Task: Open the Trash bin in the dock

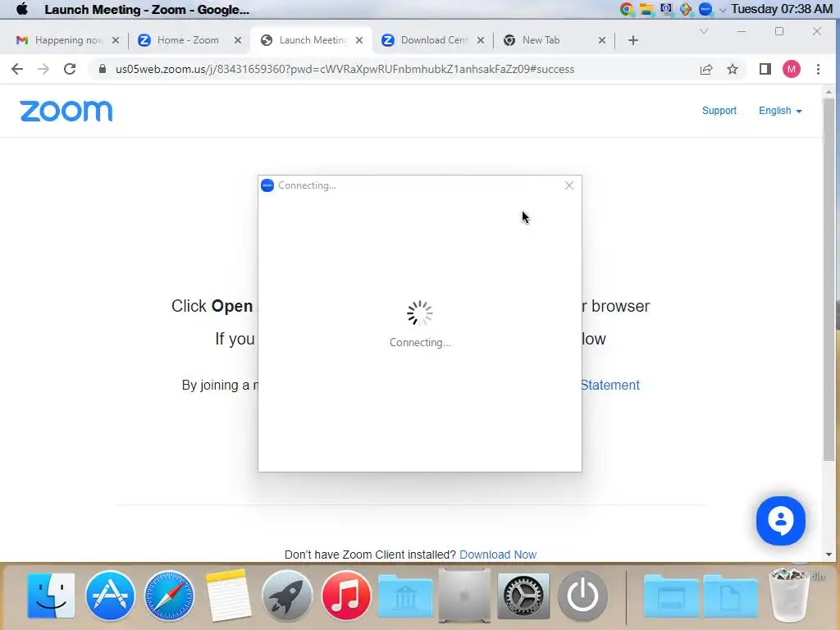Action: pyautogui.click(x=789, y=596)
